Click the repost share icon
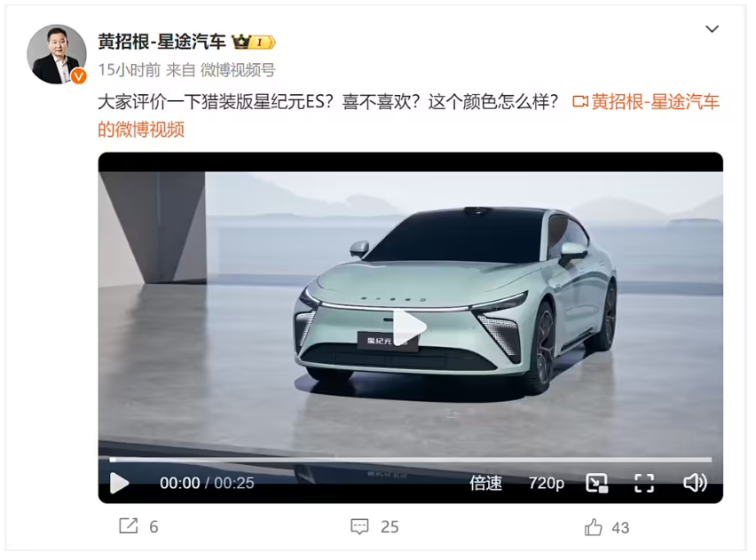The width and height of the screenshot is (756, 560). click(129, 526)
